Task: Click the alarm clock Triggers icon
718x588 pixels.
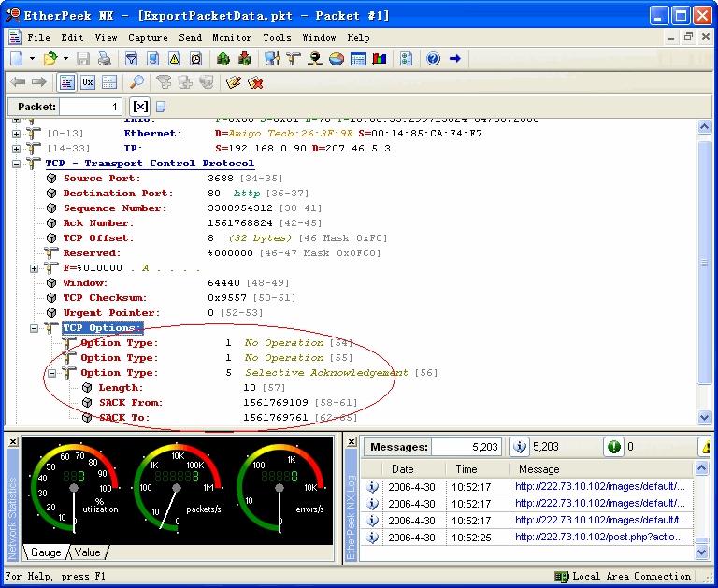Action: pos(196,59)
